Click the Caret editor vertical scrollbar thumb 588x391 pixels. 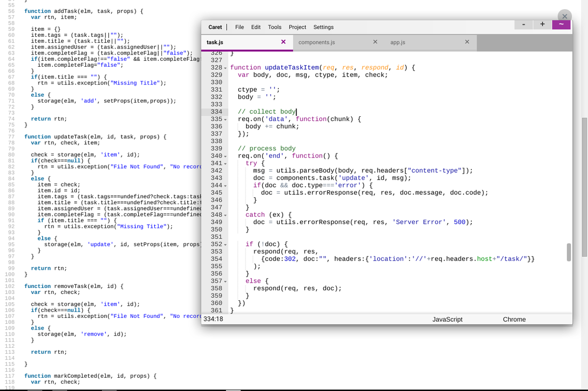(x=569, y=252)
